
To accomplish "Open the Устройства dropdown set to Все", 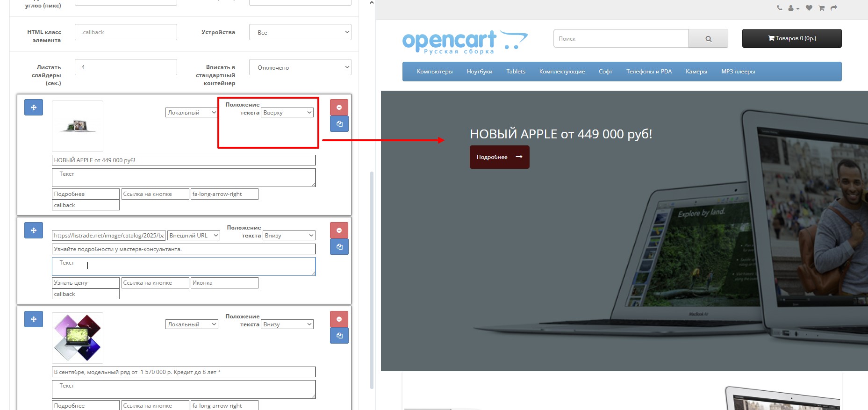I will point(300,32).
